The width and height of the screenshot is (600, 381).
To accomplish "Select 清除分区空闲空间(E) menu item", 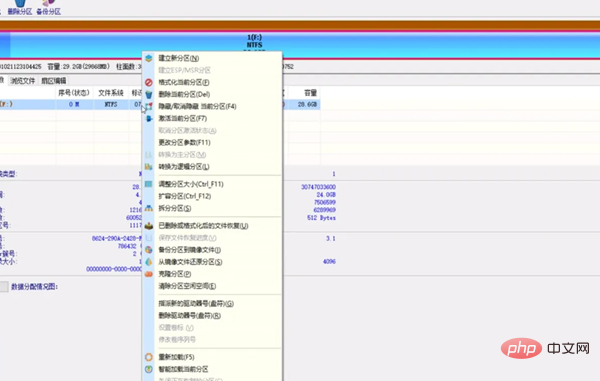I will (x=187, y=286).
